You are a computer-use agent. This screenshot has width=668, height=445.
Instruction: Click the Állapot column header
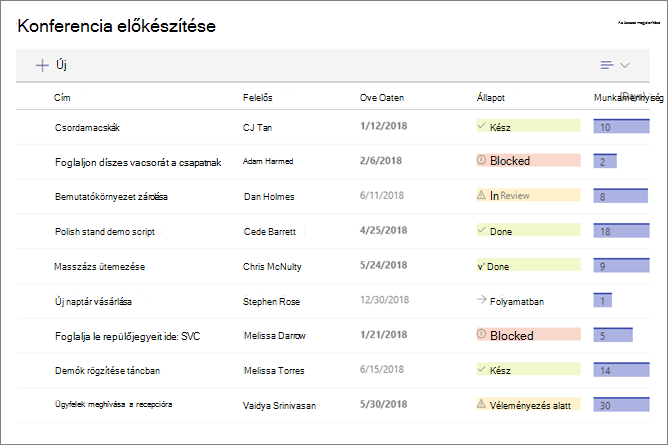[x=491, y=98]
